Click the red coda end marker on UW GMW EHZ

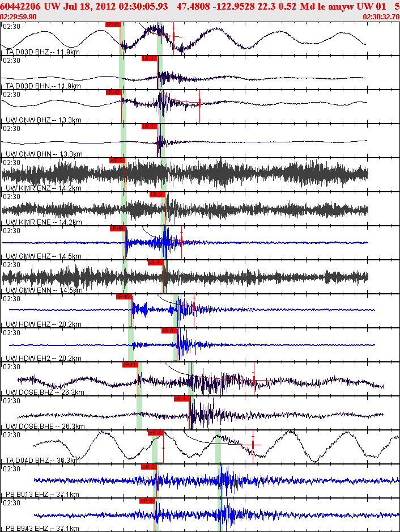tap(181, 241)
